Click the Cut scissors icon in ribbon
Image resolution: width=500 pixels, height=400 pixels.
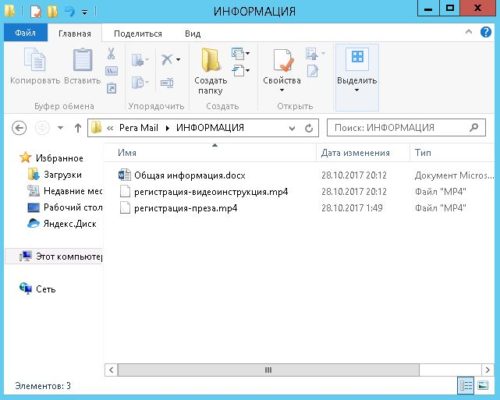(x=111, y=53)
